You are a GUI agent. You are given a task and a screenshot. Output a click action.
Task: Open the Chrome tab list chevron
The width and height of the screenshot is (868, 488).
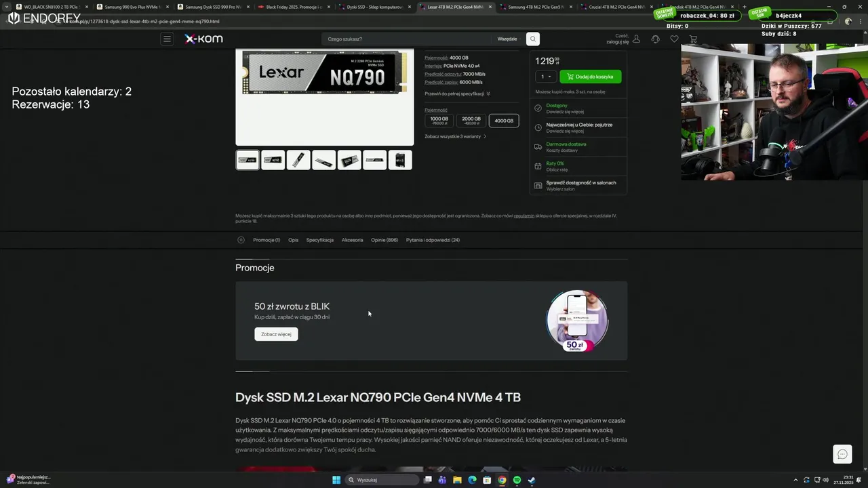pos(7,7)
